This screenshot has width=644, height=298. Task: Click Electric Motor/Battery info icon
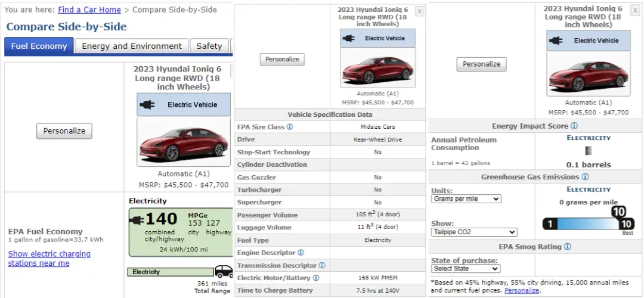pyautogui.click(x=315, y=278)
